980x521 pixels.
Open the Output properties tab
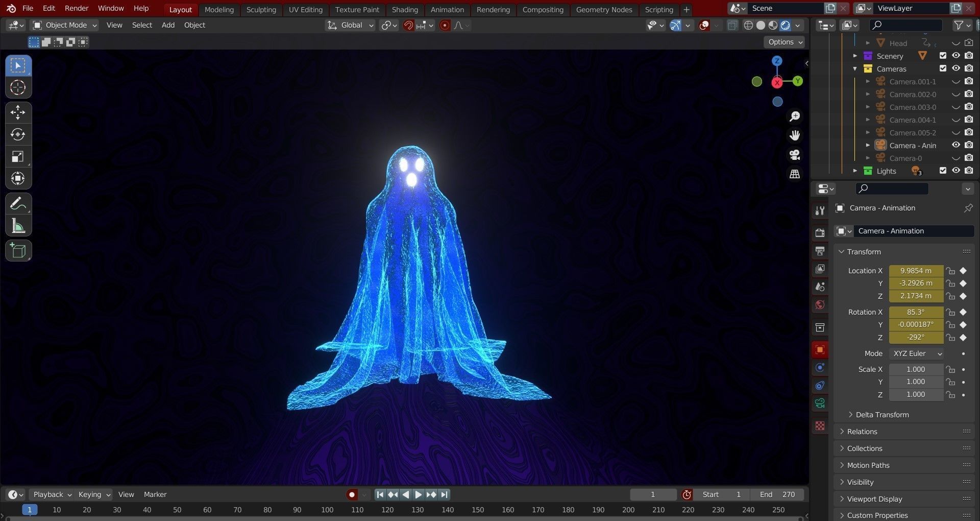(x=820, y=251)
